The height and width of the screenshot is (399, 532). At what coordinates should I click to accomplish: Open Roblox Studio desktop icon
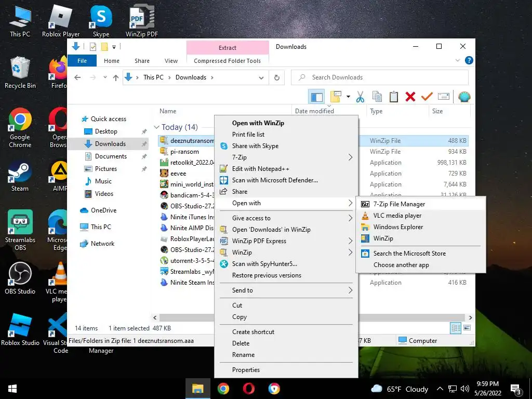[x=20, y=330]
